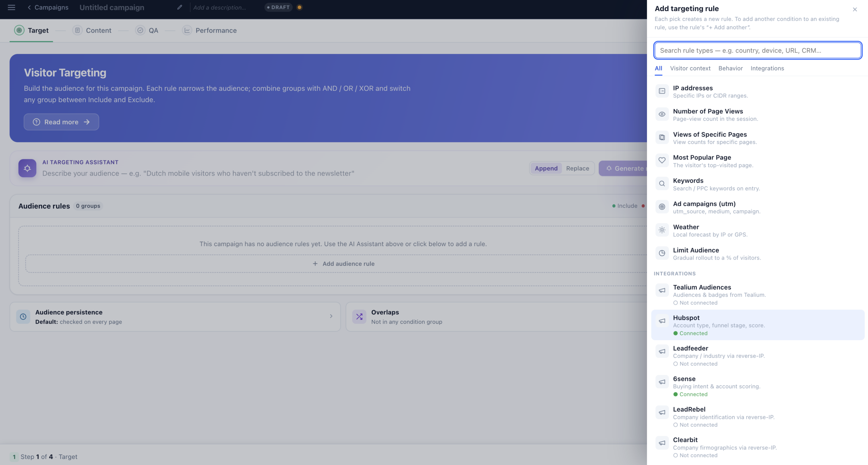868x465 pixels.
Task: Close the Add targeting rule panel
Action: (855, 9)
